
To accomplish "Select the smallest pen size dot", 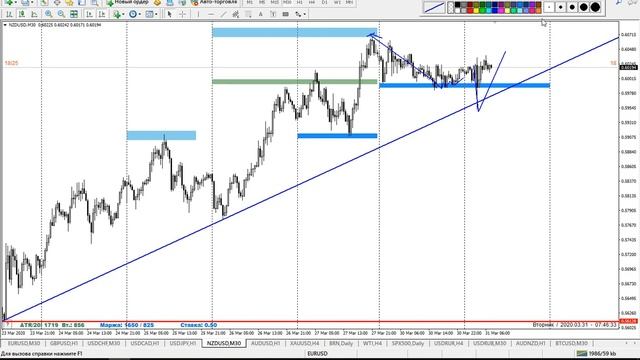I will point(549,7).
